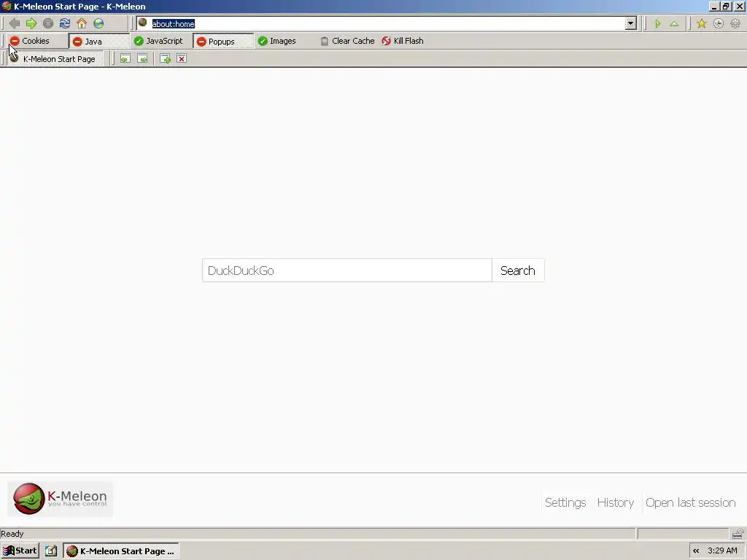Click the globe search icon in navigation toolbar

click(98, 23)
